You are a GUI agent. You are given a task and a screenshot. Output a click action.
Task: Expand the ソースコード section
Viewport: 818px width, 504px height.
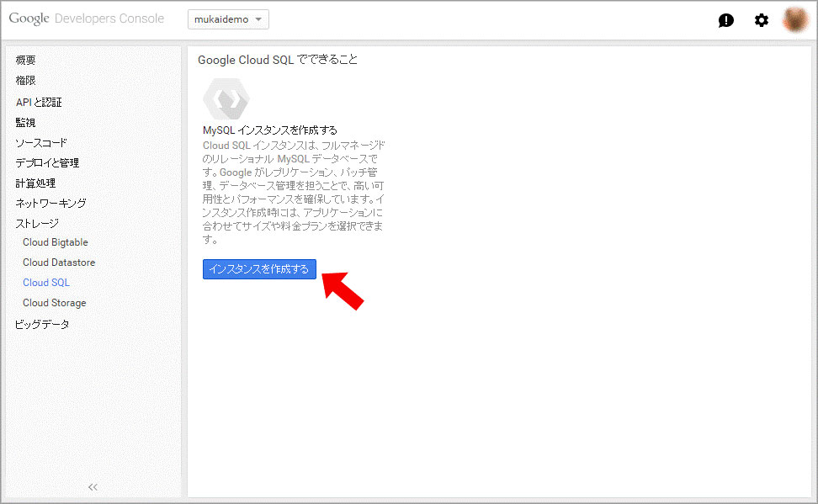tap(41, 143)
